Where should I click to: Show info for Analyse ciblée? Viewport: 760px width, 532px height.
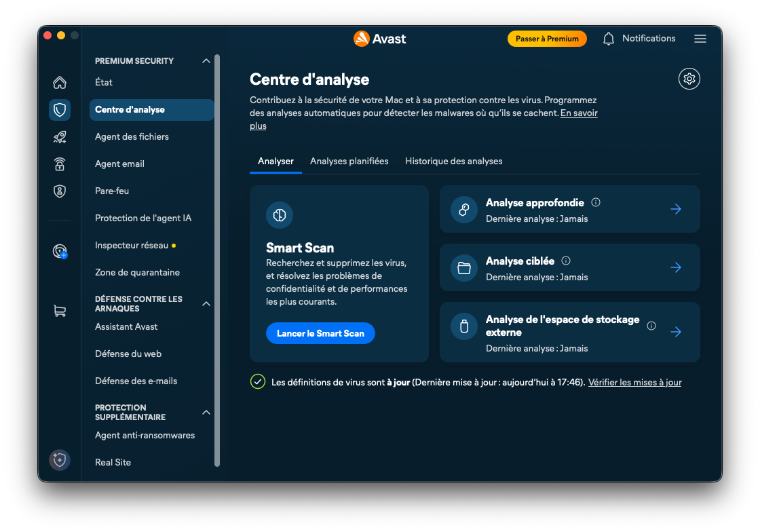pos(566,261)
